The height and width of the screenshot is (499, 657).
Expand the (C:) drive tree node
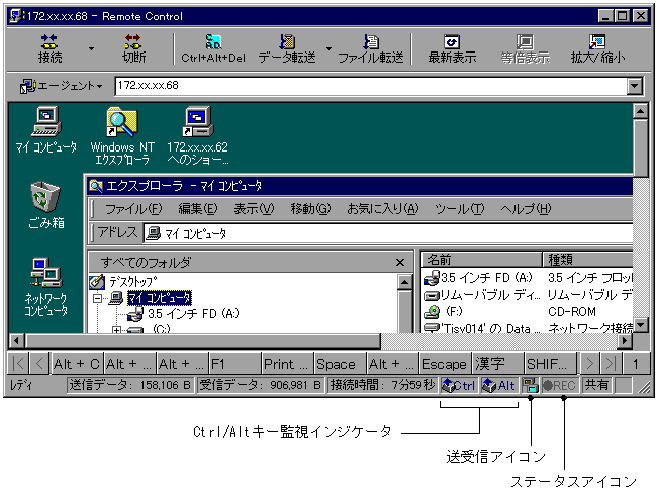[116, 330]
